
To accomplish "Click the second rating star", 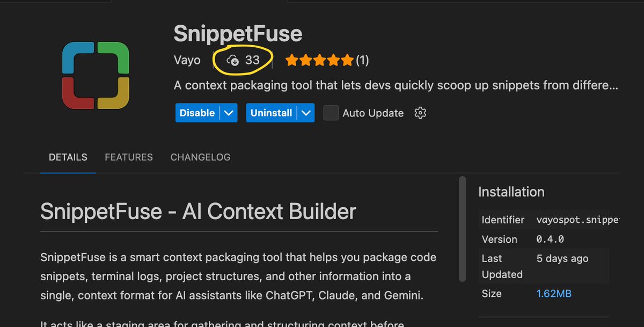I will 306,61.
